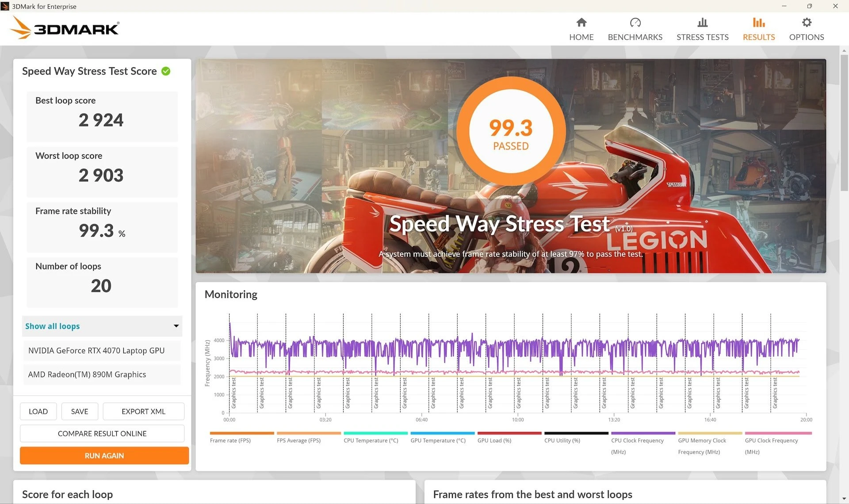Expand the Show all loops dropdown

pyautogui.click(x=102, y=326)
